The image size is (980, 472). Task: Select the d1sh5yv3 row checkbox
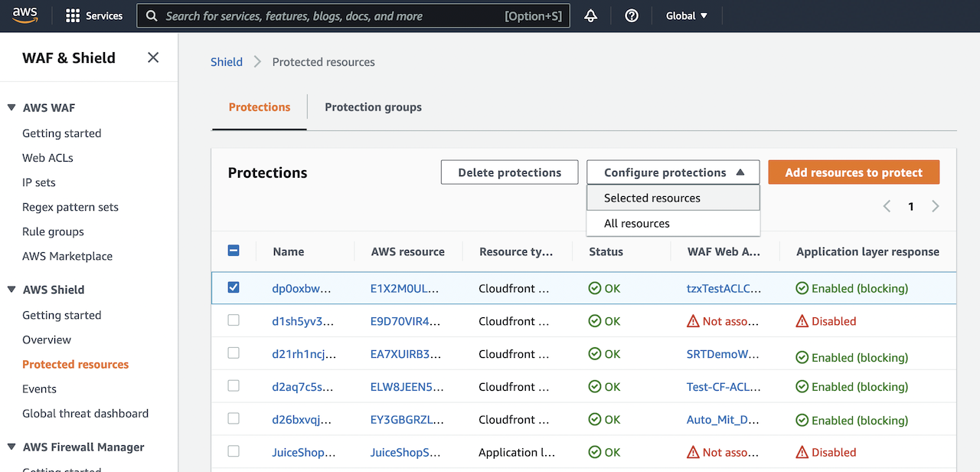(x=234, y=321)
